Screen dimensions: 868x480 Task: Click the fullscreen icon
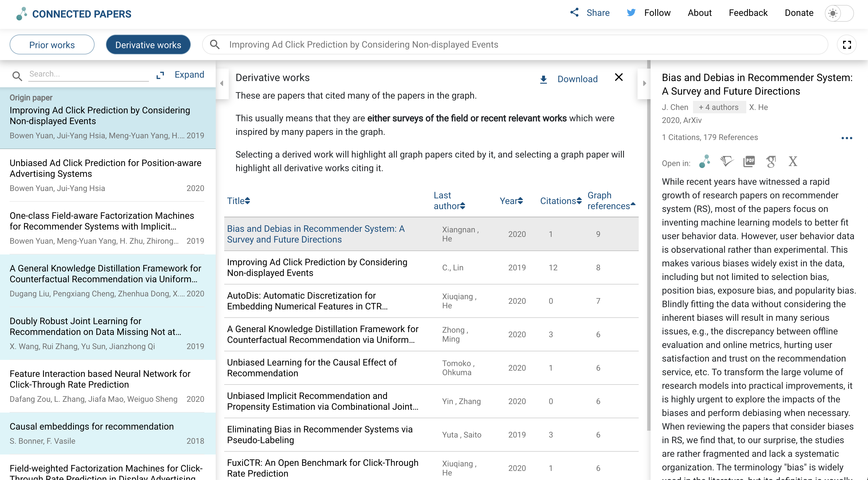[847, 44]
